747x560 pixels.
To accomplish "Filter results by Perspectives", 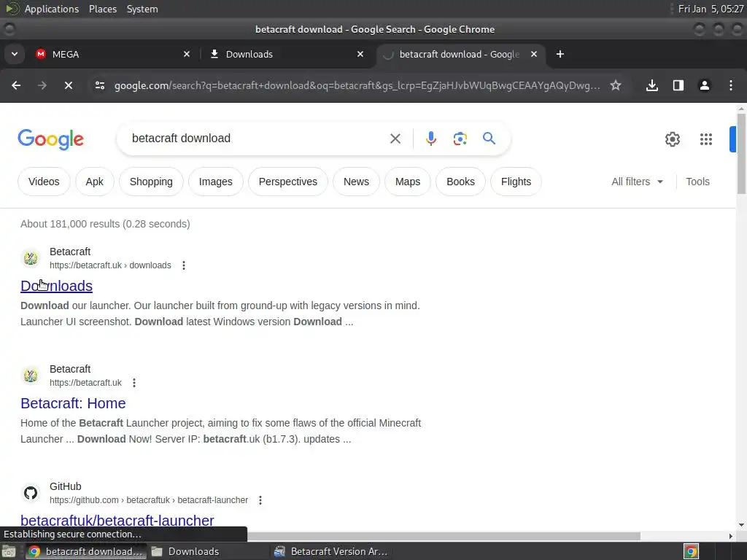I will coord(287,182).
